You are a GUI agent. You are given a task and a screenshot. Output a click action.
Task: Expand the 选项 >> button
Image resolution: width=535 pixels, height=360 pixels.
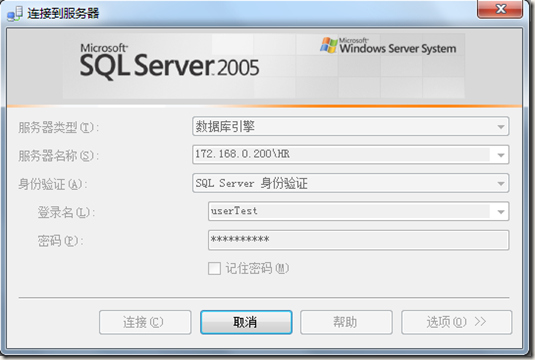pos(457,322)
